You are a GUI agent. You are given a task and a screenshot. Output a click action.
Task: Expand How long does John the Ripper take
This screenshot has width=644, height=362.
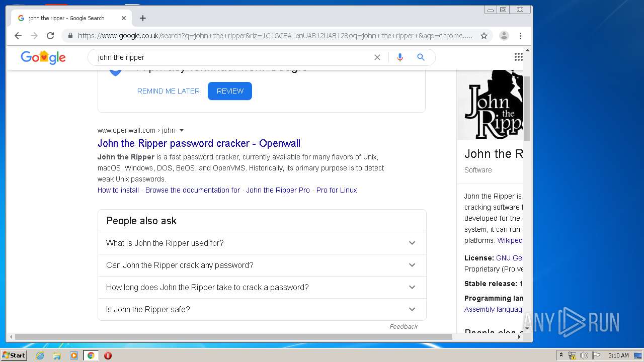point(262,287)
